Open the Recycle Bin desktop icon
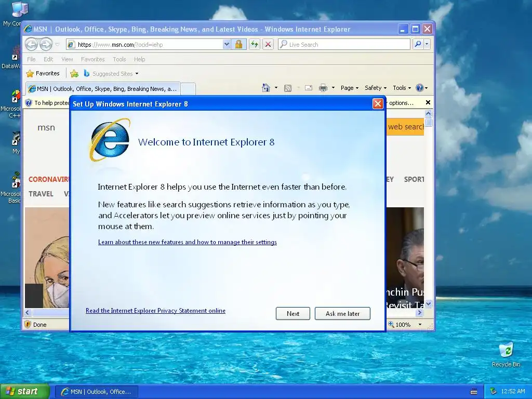The height and width of the screenshot is (399, 532). coord(506,355)
